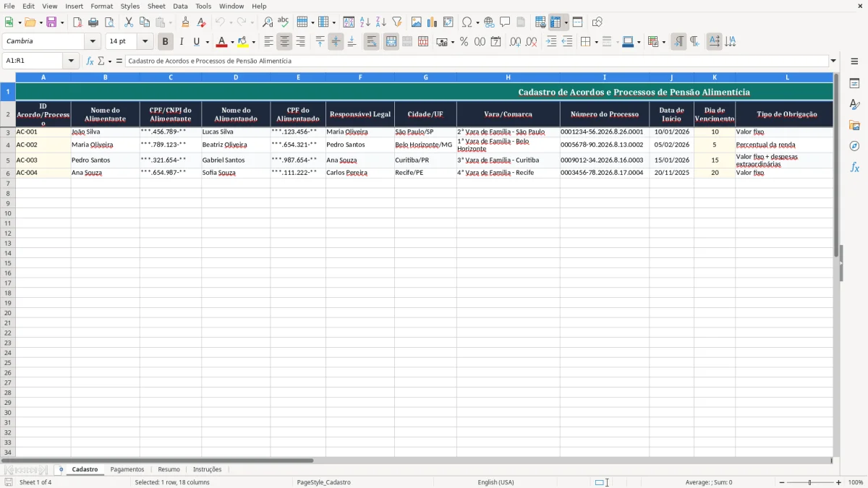868x488 pixels.
Task: Click the 100% zoom level
Action: [856, 482]
